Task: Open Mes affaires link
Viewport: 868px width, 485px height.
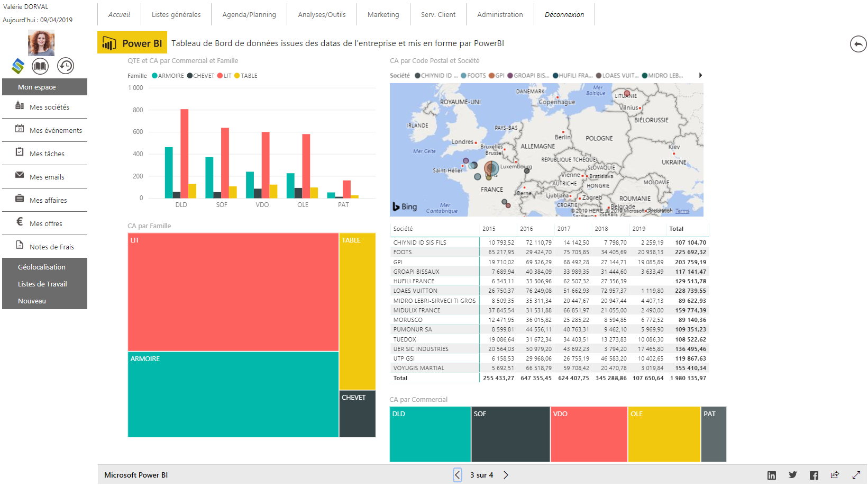Action: (x=48, y=200)
